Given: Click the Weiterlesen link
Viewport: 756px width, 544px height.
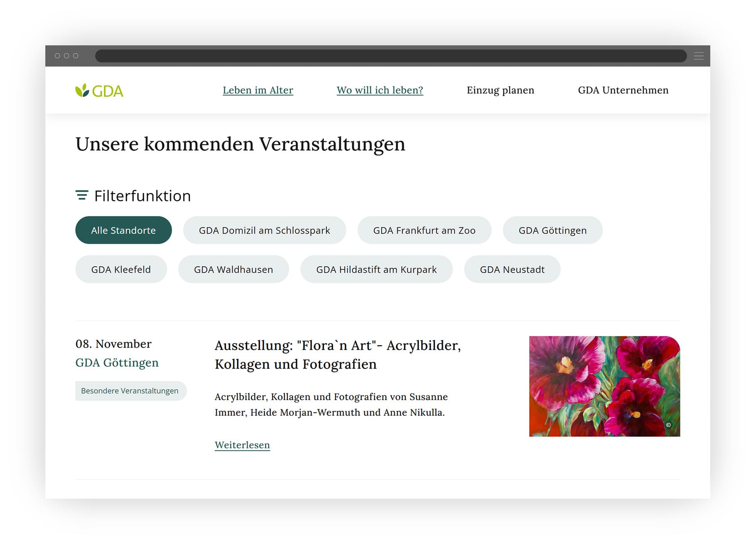Looking at the screenshot, I should point(242,445).
